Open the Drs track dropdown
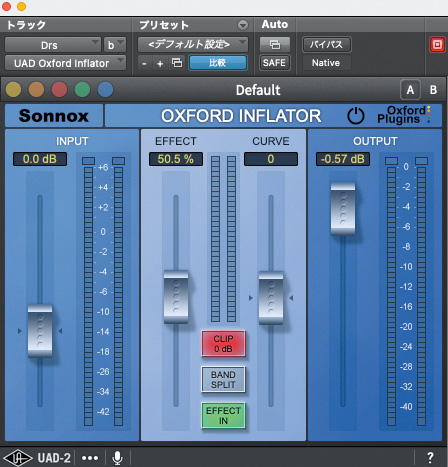The width and height of the screenshot is (448, 467). click(52, 45)
